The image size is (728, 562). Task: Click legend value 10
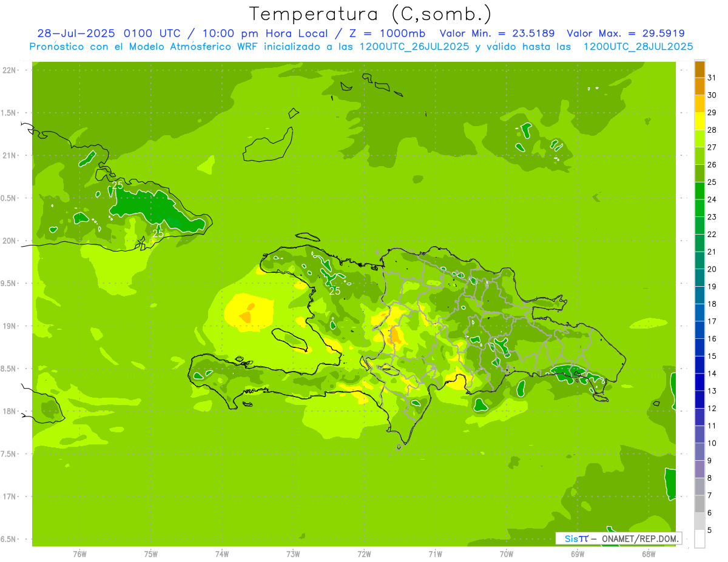click(712, 443)
